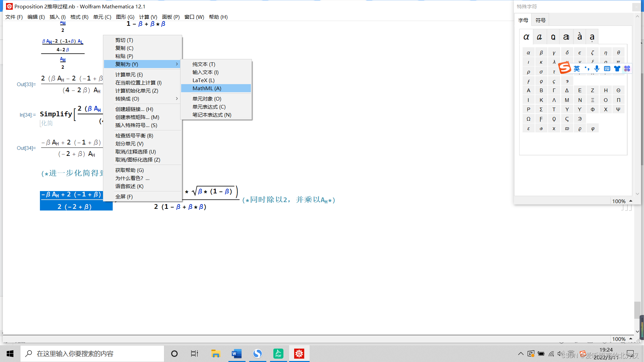Open Mathematica from the Windows taskbar
The image size is (644, 362).
pyautogui.click(x=299, y=353)
